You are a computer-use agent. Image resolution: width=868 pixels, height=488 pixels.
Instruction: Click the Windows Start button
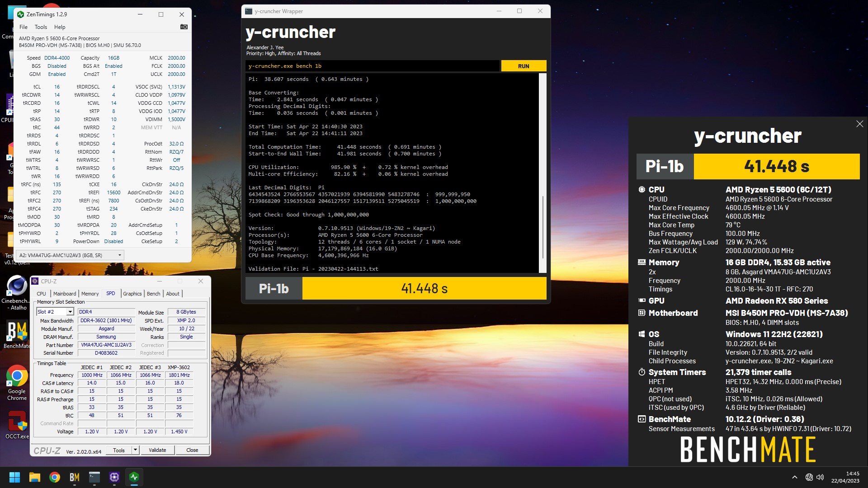pyautogui.click(x=14, y=477)
